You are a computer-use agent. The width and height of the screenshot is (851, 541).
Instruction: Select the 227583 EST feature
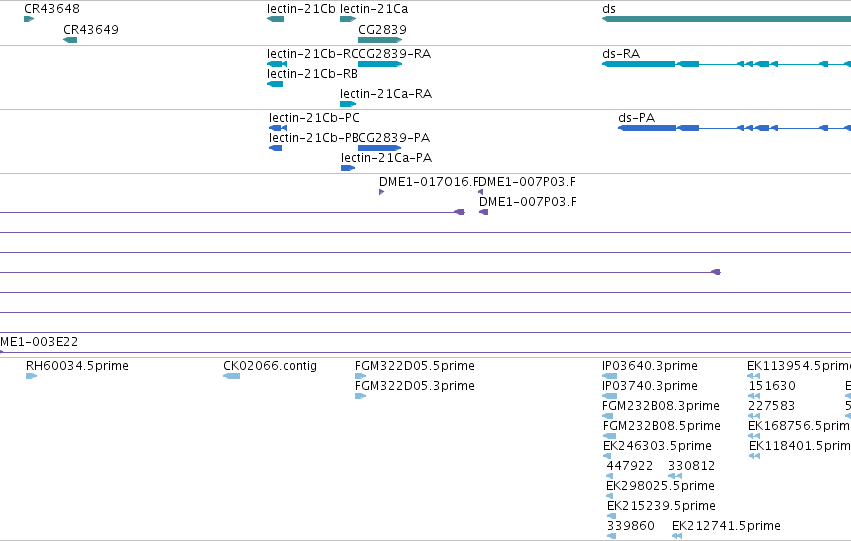coord(754,416)
